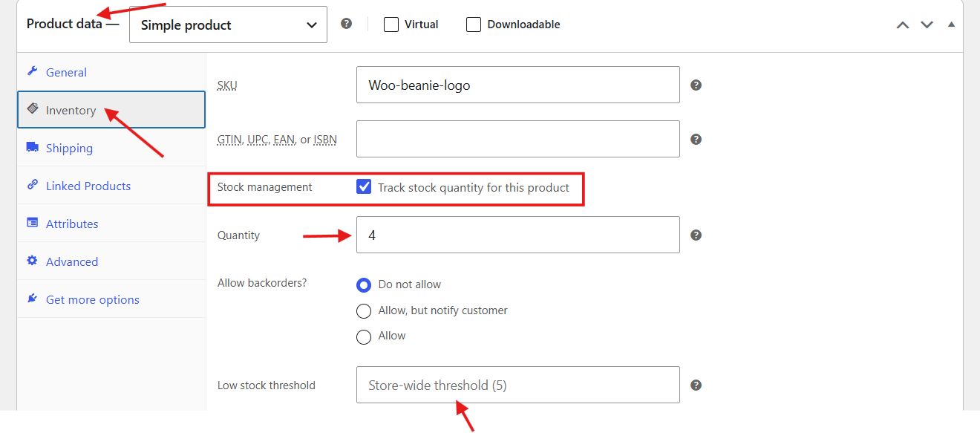980x433 pixels.
Task: Click into the Quantity input field
Action: tap(518, 235)
